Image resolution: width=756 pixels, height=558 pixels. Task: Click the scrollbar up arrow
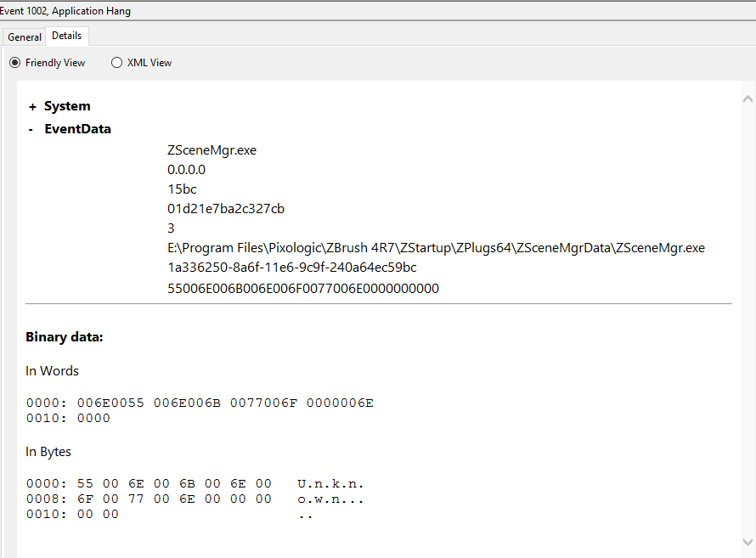[x=748, y=99]
